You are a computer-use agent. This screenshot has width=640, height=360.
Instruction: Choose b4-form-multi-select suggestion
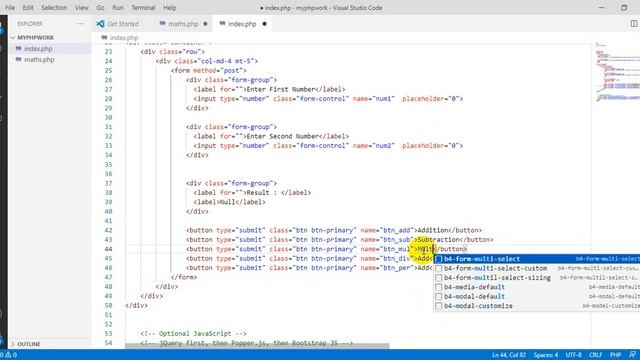point(536,259)
